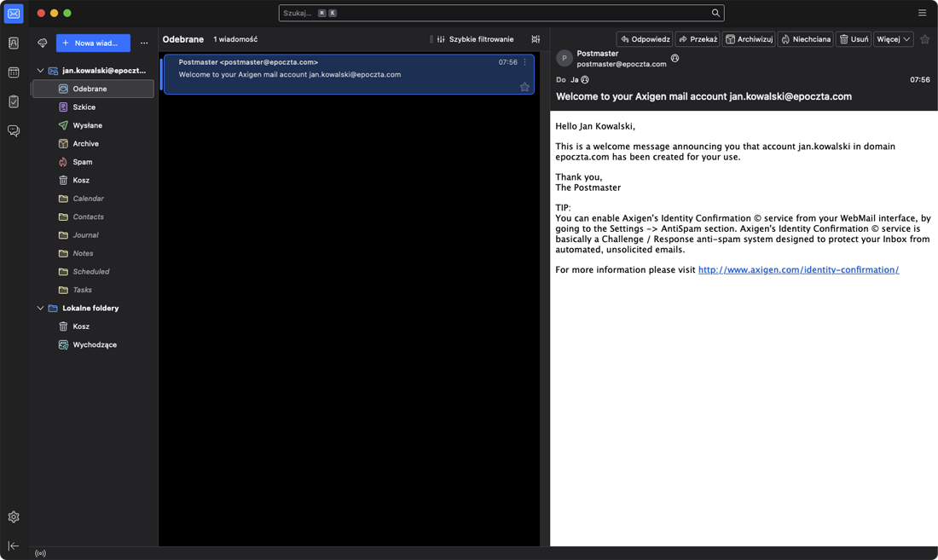Collapse the Lokalne foldery section

click(x=40, y=309)
